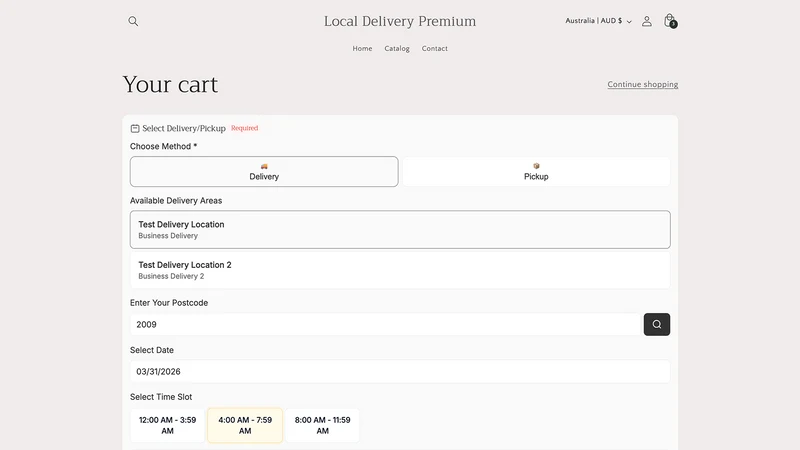800x450 pixels.
Task: Open the site search magnifier icon
Action: (133, 21)
